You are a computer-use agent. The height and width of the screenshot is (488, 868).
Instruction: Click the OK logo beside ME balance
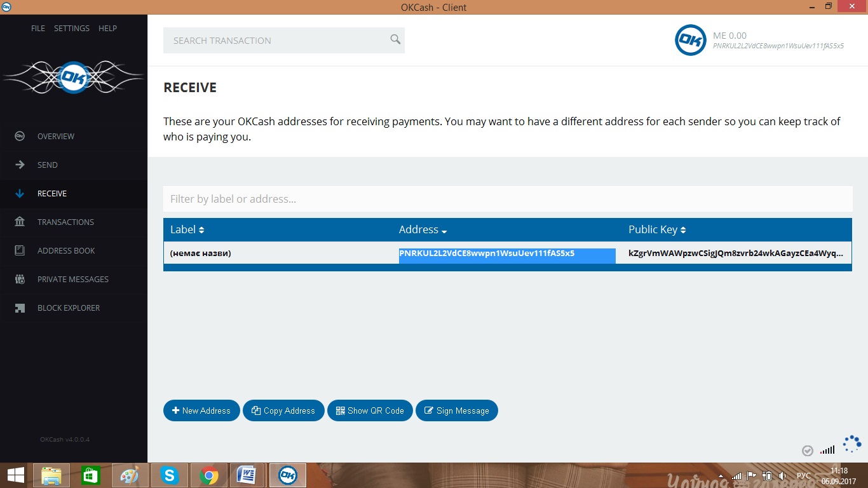tap(691, 41)
